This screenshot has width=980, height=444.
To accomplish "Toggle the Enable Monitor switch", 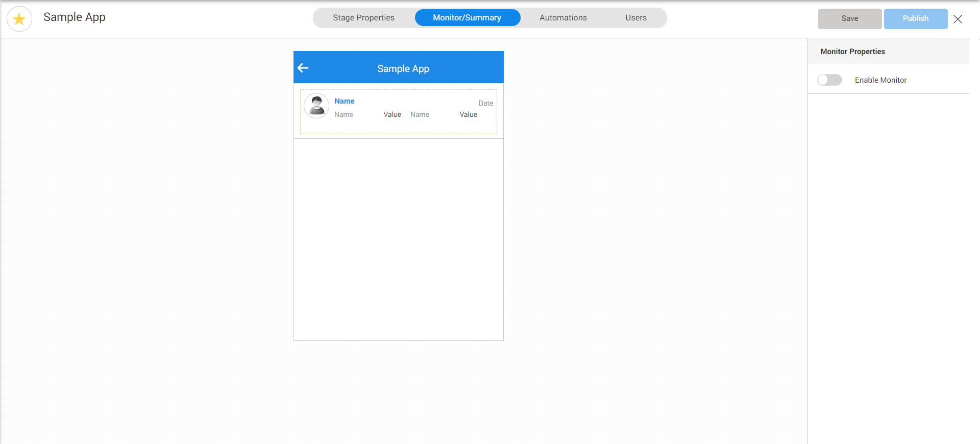I will click(829, 80).
